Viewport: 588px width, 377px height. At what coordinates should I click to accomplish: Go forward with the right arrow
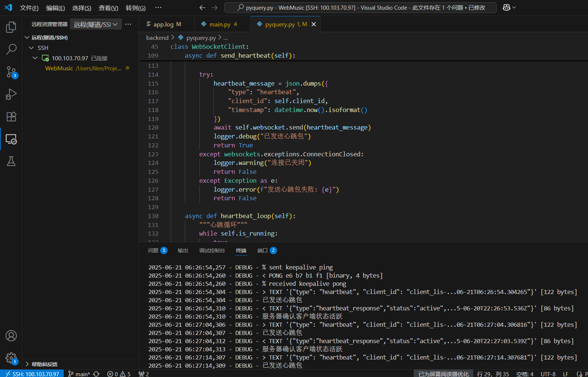pyautogui.click(x=214, y=7)
